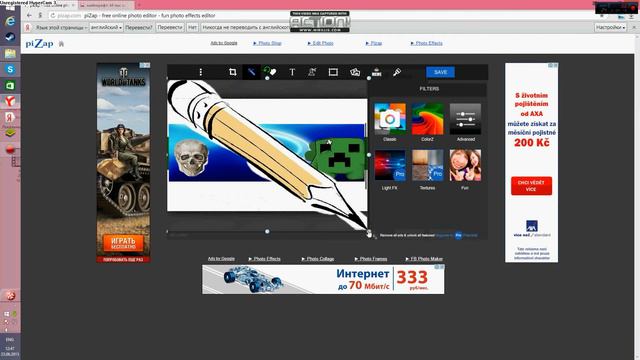Click the ENG language indicator
This screenshot has width=640, height=360.
10,340
